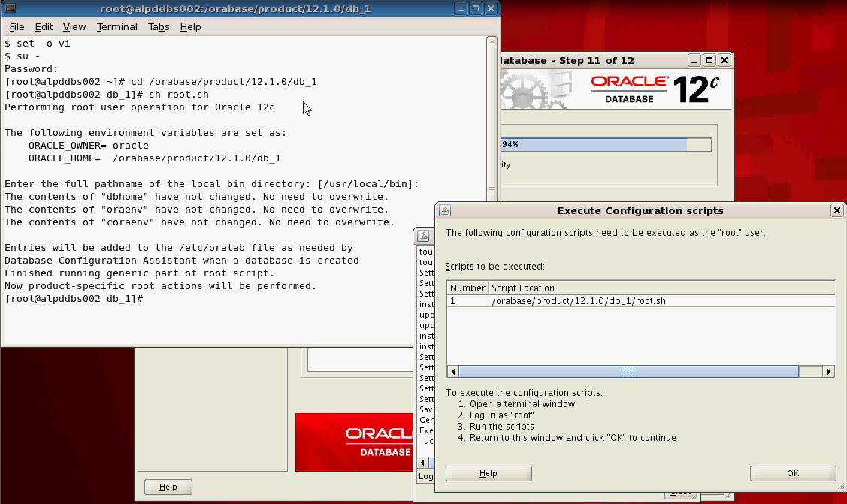The height and width of the screenshot is (504, 847).
Task: Open the Tabs menu
Action: (159, 26)
